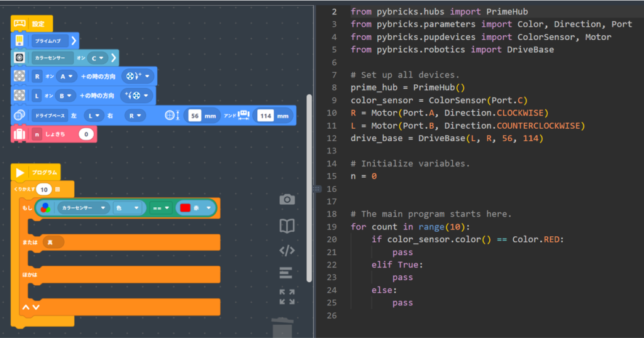Open the documentation book icon
644x338 pixels.
(287, 226)
